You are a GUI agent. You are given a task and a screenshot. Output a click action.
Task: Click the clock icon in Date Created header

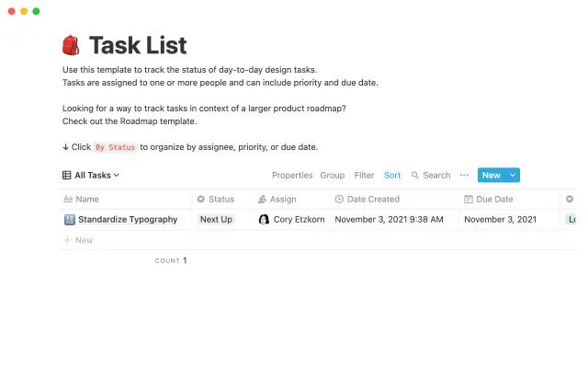339,200
